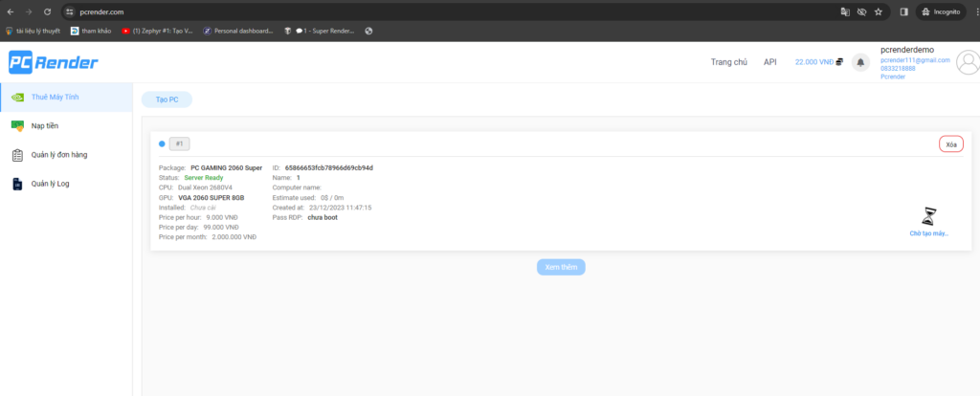This screenshot has width=980, height=396.
Task: Click the Dual Xeon 2680V4 CPU value
Action: click(205, 187)
